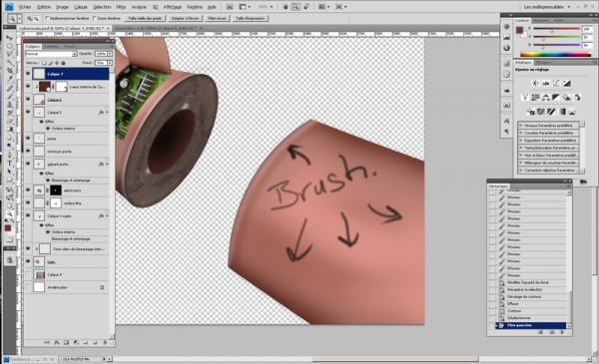Toggle Quick Mask mode in toolbox
This screenshot has width=599, height=364.
coord(10,240)
